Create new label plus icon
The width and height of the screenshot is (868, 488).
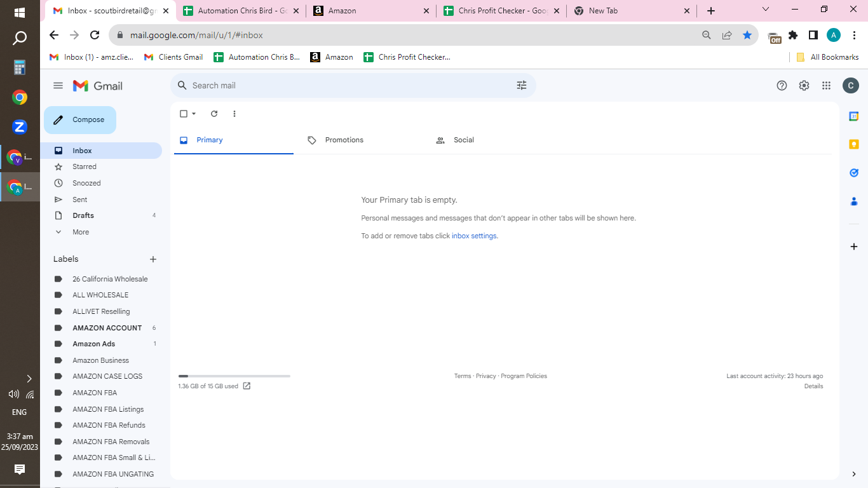click(x=153, y=259)
